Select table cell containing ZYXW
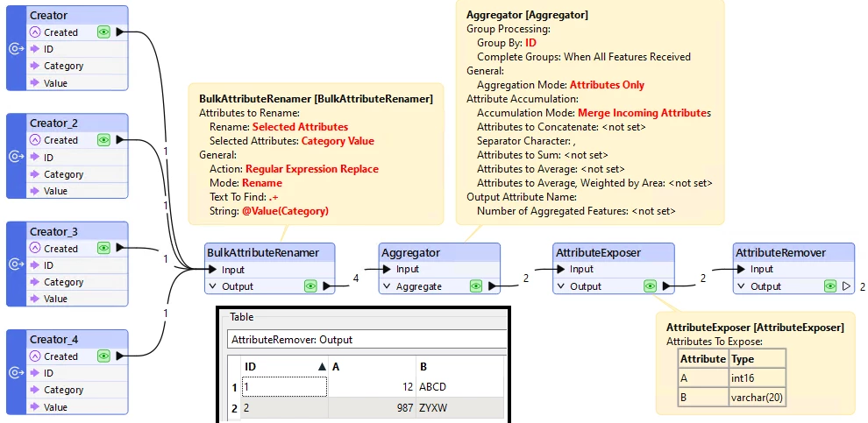The width and height of the screenshot is (868, 423). pyautogui.click(x=460, y=408)
